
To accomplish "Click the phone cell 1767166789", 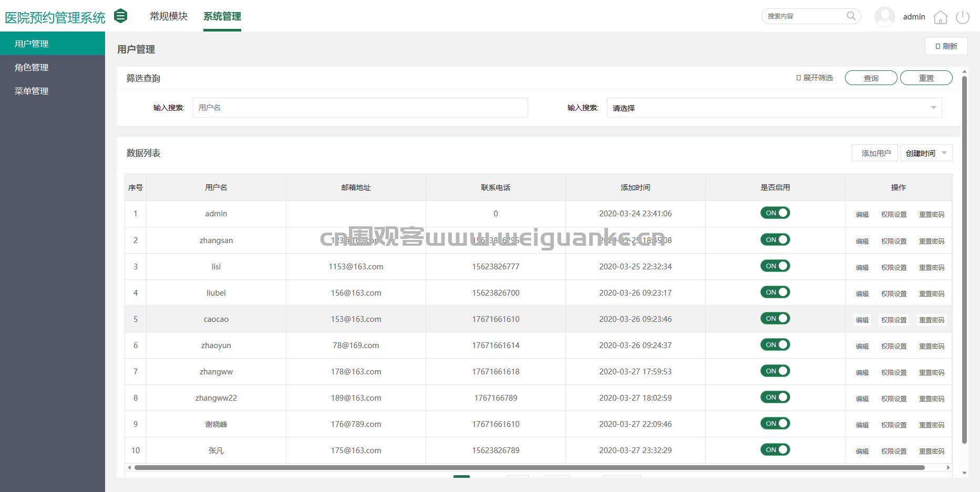I will [496, 398].
